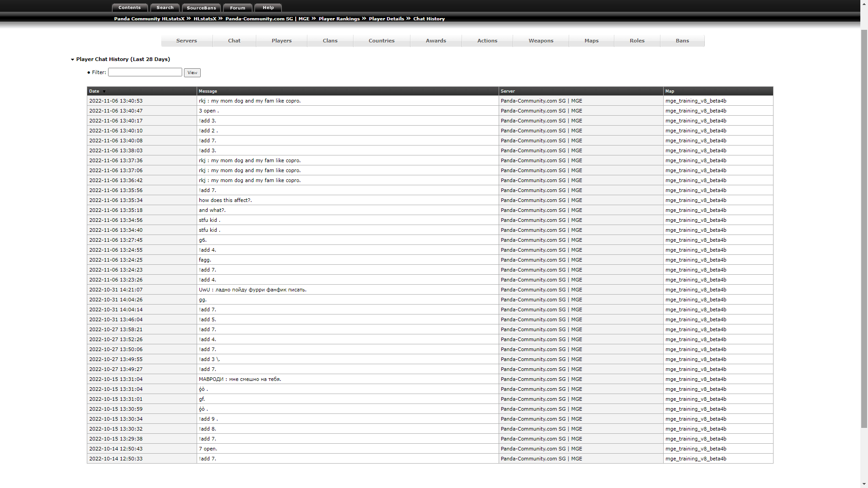Open the SourceBans page
The width and height of the screenshot is (868, 488).
201,7
